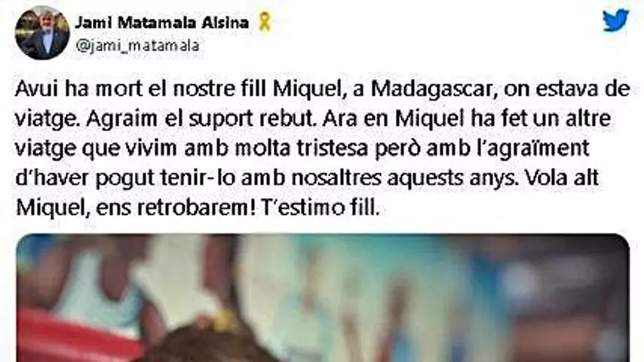Click the words 'on estava de'
The height and width of the screenshot is (362, 644).
click(566, 89)
